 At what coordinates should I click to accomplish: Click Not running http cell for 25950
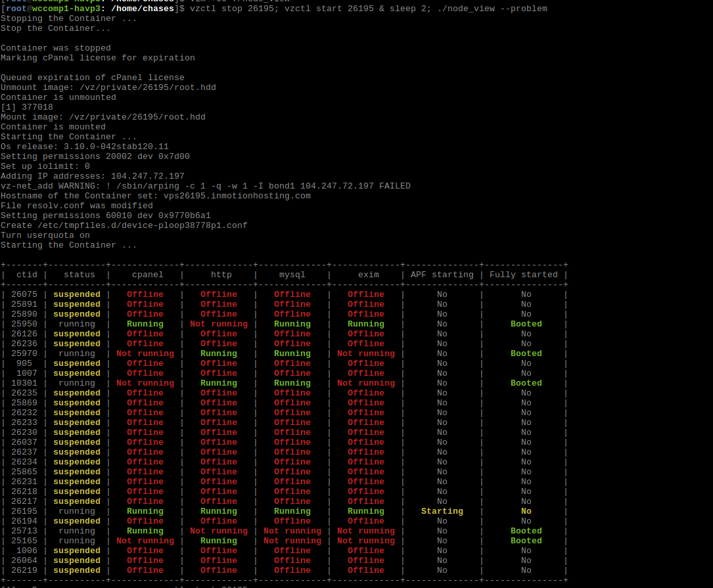click(x=219, y=324)
